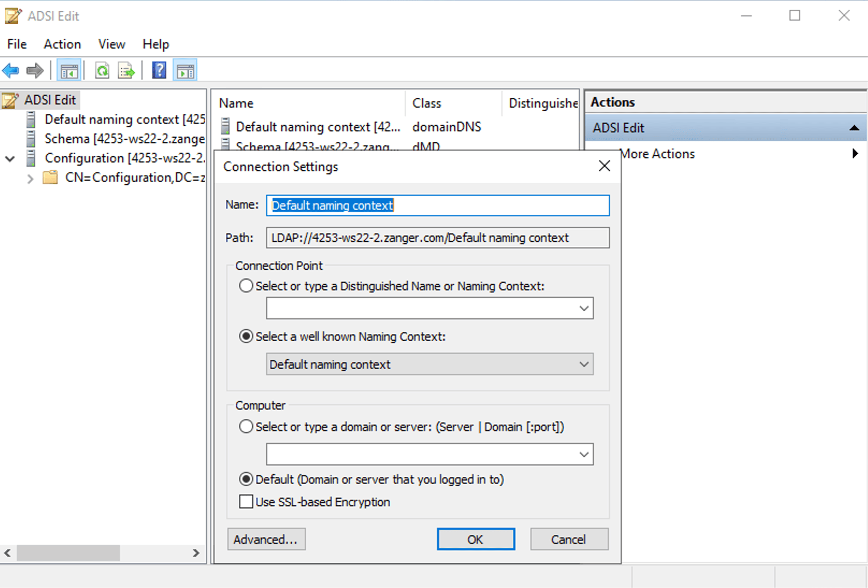
Task: Select radio for typing a Distinguished Name
Action: (x=246, y=286)
